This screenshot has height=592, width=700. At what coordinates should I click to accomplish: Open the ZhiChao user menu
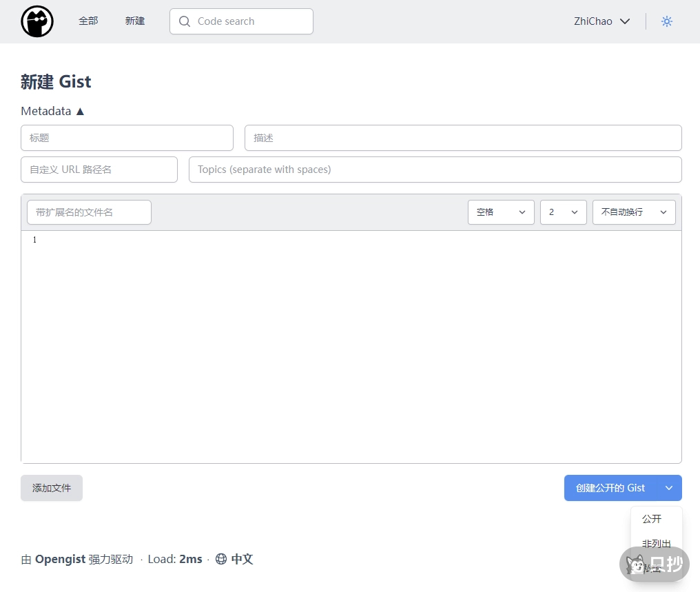pyautogui.click(x=601, y=21)
